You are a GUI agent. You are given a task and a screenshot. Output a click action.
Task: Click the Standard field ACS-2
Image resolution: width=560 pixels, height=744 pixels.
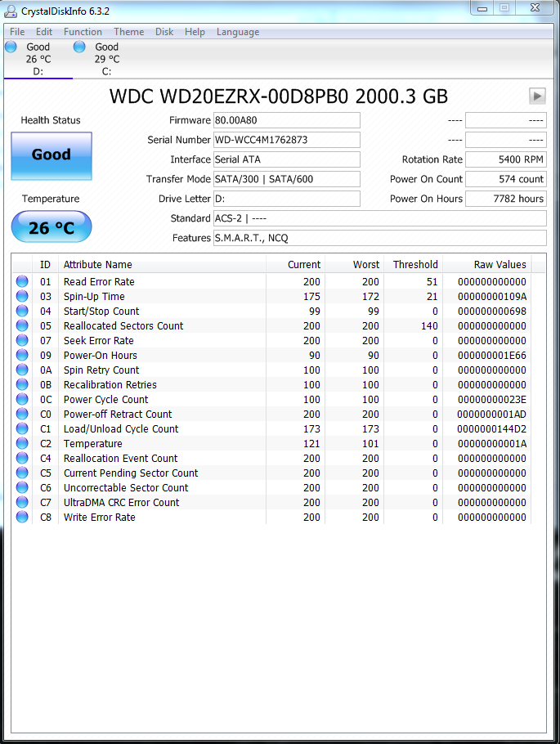(379, 218)
